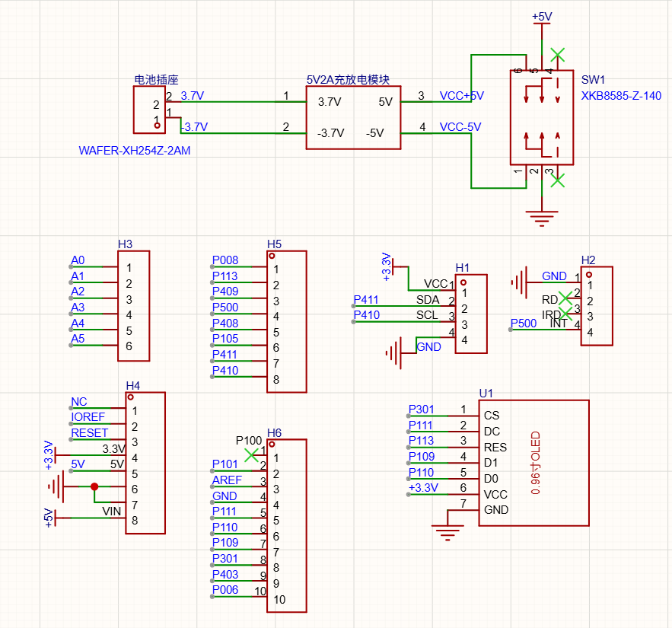Image resolution: width=672 pixels, height=628 pixels.
Task: Select the no-connect cross on P100 pin
Action: pos(252,454)
